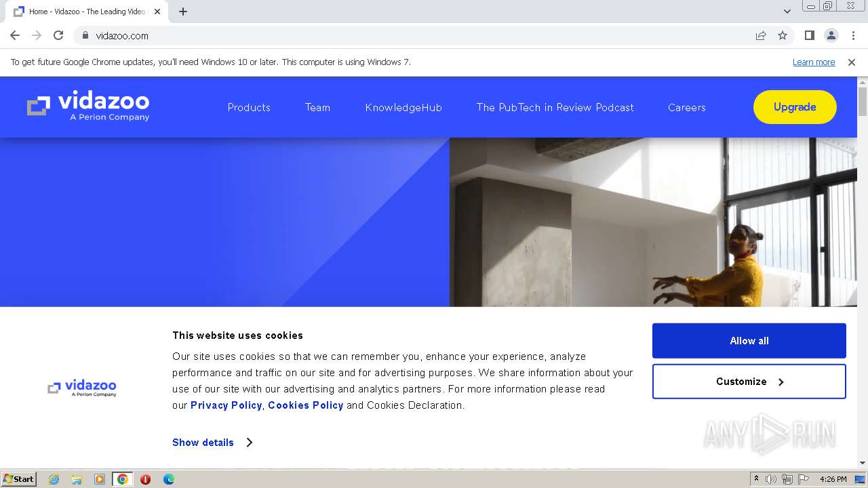Reload the vidazoo page
Image resolution: width=868 pixels, height=488 pixels.
[58, 35]
